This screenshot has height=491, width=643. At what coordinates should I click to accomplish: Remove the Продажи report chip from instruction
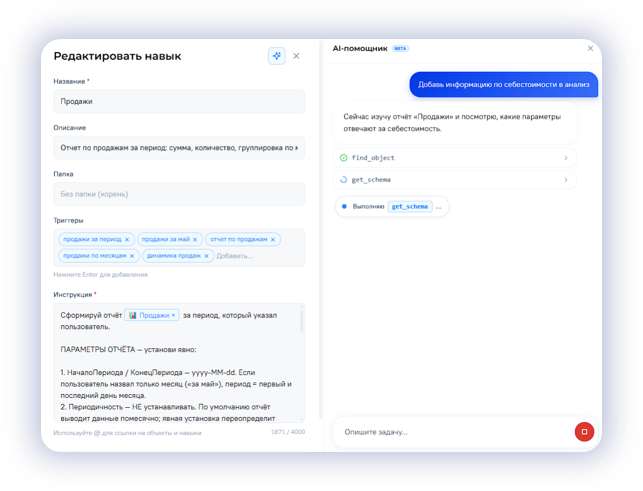(x=173, y=315)
